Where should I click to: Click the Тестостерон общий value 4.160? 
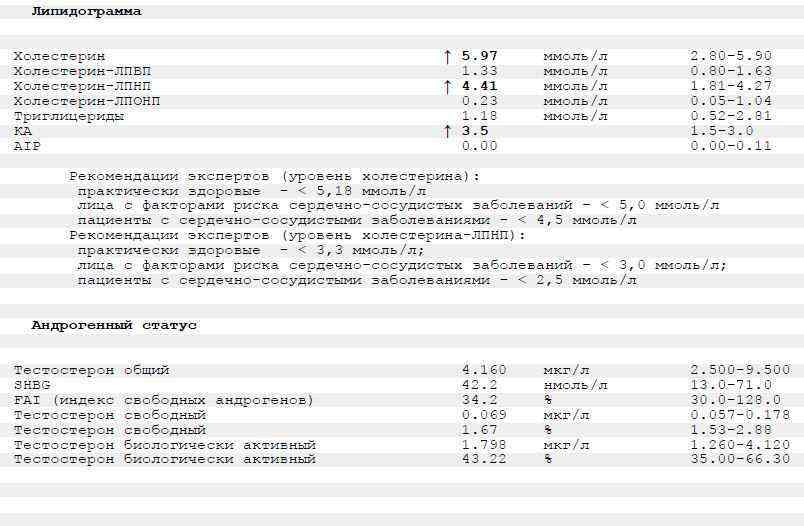pos(483,370)
